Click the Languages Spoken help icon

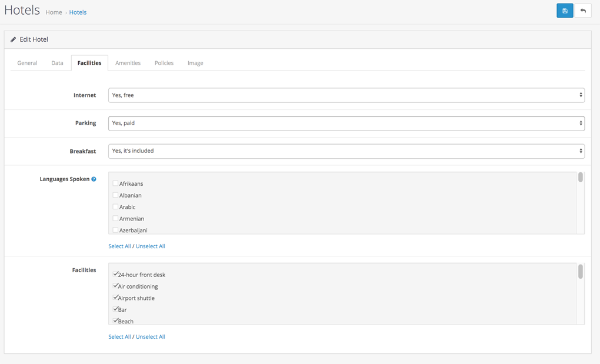click(x=94, y=179)
